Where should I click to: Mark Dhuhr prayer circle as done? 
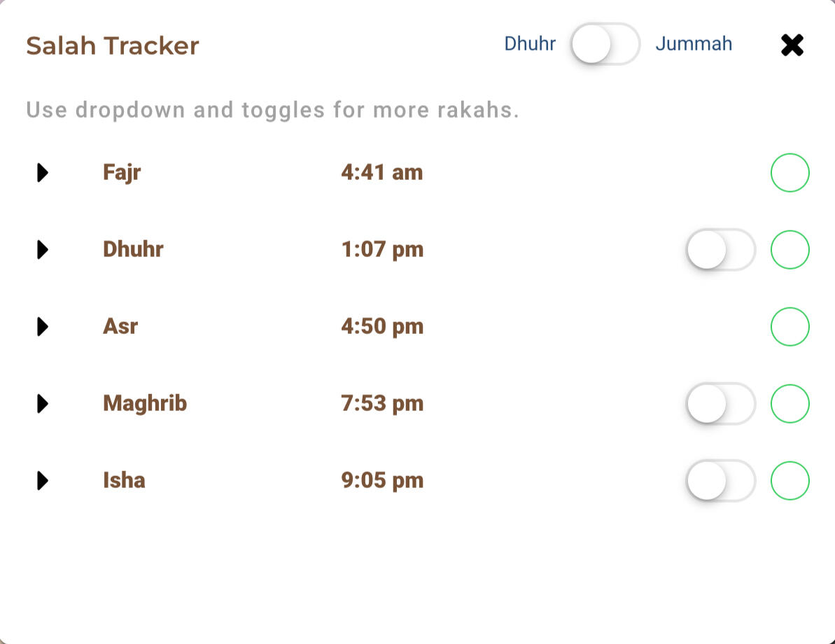[x=790, y=250]
